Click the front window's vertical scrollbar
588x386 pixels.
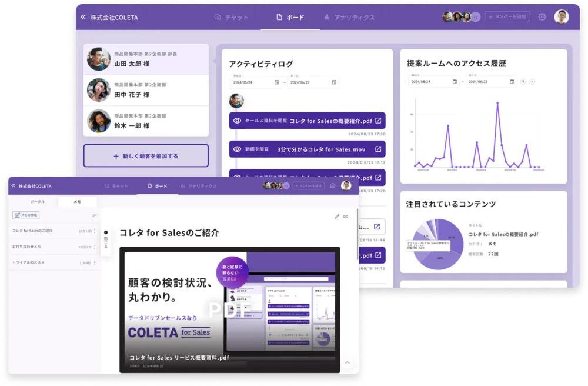click(x=358, y=234)
